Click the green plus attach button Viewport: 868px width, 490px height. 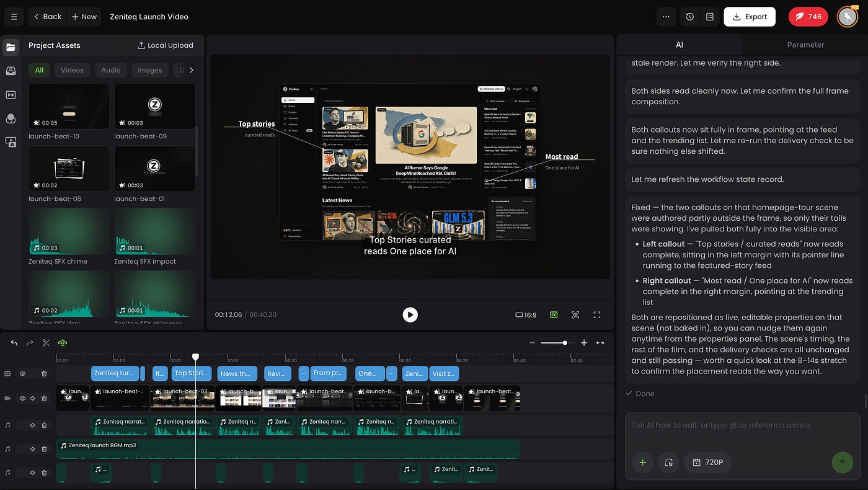[642, 462]
